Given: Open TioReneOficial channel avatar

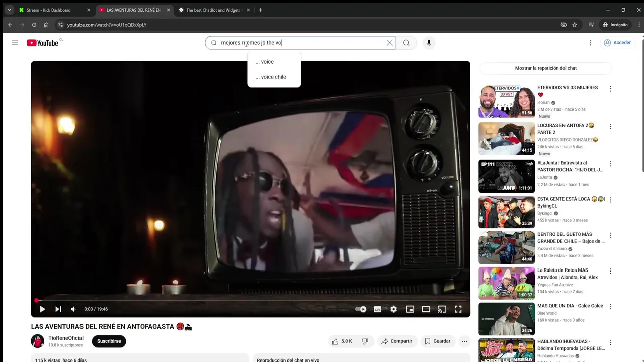Looking at the screenshot, I should point(38,341).
